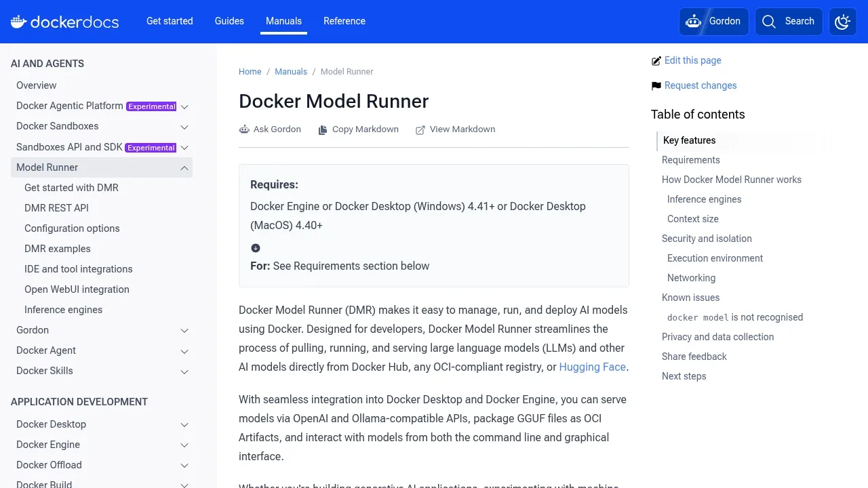The height and width of the screenshot is (488, 868).
Task: Open the Reference top menu
Action: 344,21
